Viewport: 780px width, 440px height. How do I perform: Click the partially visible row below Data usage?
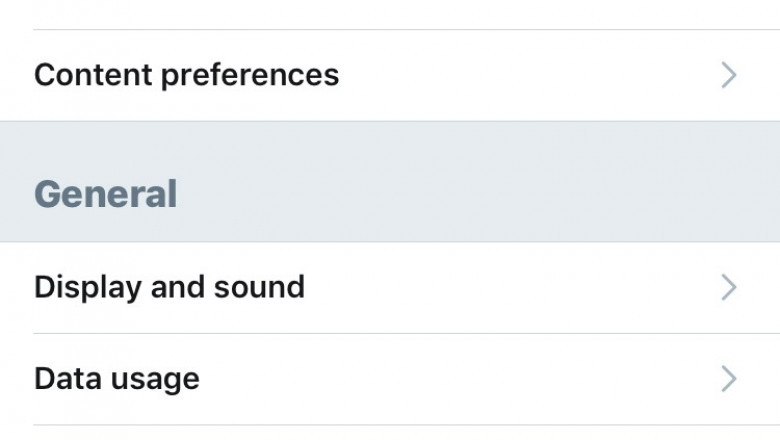click(390, 433)
